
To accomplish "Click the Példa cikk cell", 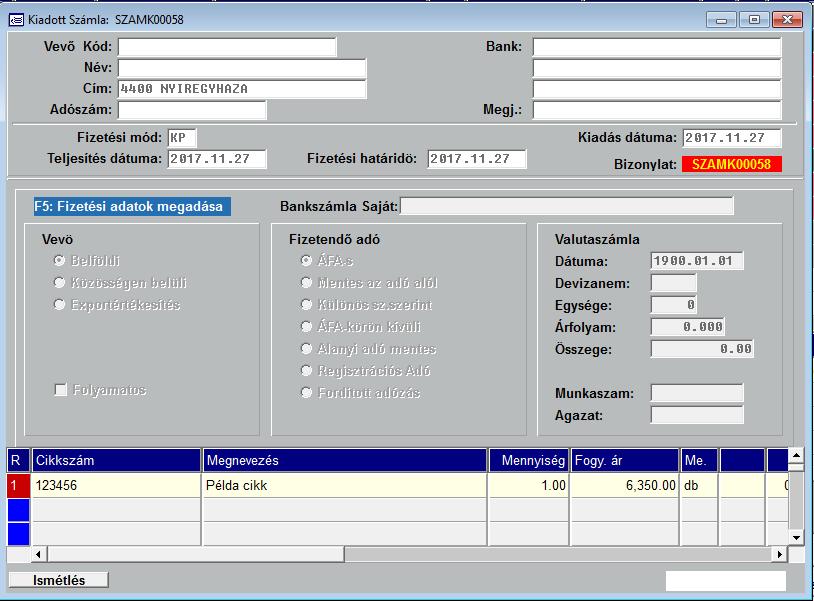I will point(345,485).
